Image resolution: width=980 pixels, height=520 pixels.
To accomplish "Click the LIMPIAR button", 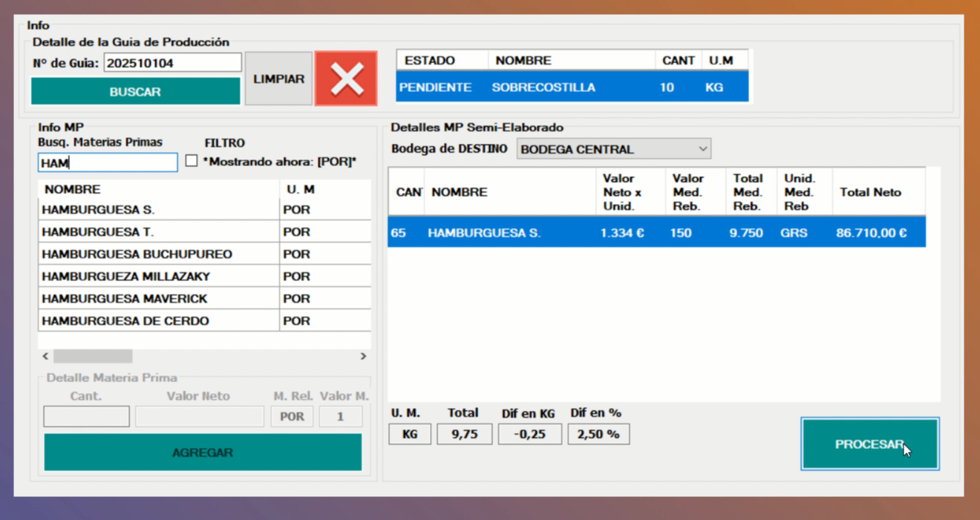I will 278,79.
